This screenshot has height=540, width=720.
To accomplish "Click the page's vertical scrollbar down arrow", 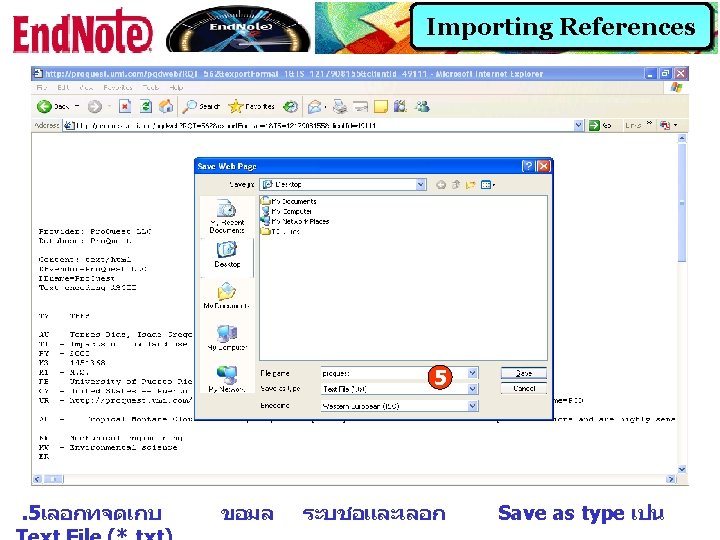I will point(682,469).
